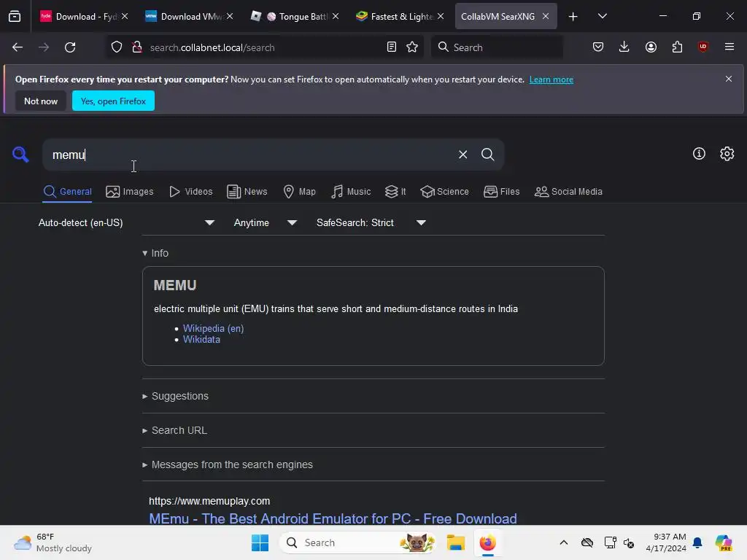Save page to Pocket

click(x=598, y=47)
